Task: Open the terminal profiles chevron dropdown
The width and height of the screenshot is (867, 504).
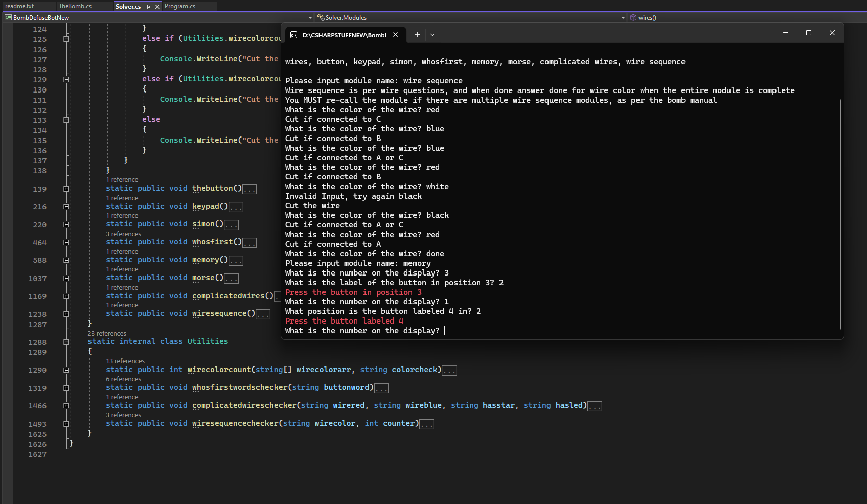Action: [x=432, y=35]
